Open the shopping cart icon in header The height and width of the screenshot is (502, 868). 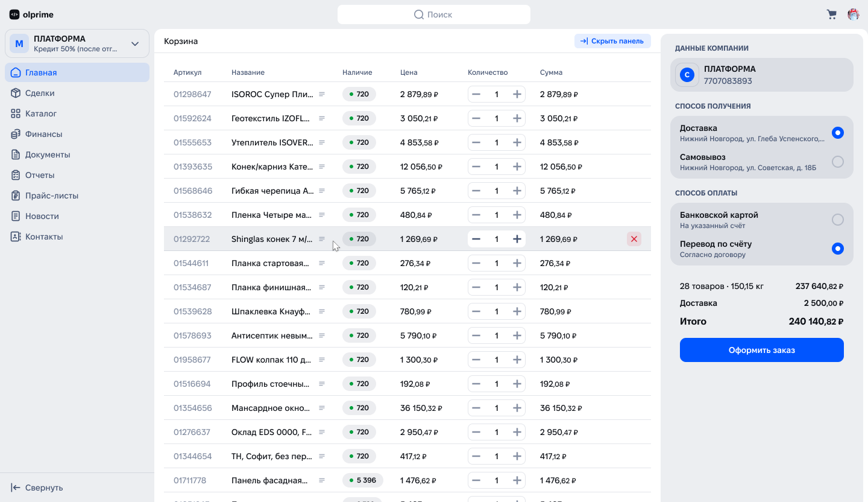pyautogui.click(x=832, y=14)
